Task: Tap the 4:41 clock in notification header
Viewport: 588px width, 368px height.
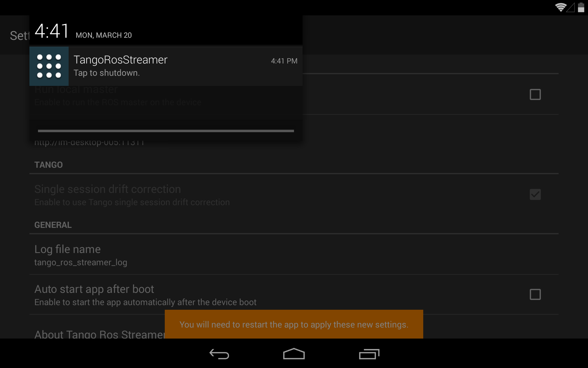Action: [x=52, y=31]
